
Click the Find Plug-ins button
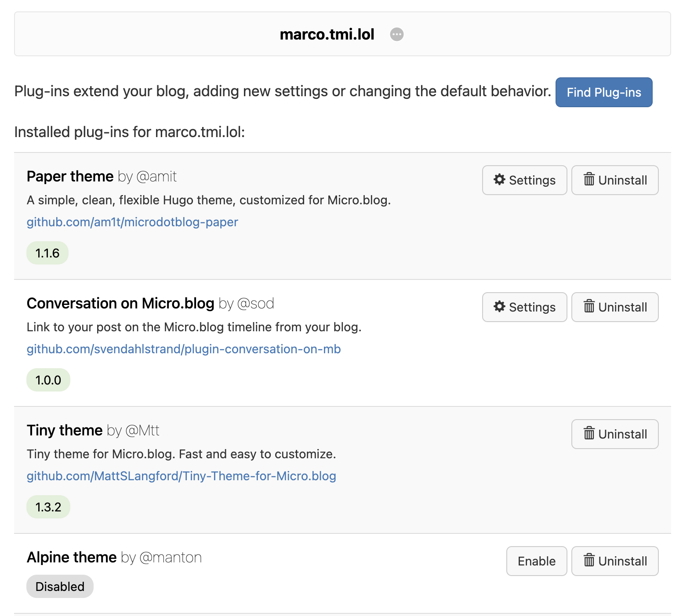pyautogui.click(x=604, y=92)
